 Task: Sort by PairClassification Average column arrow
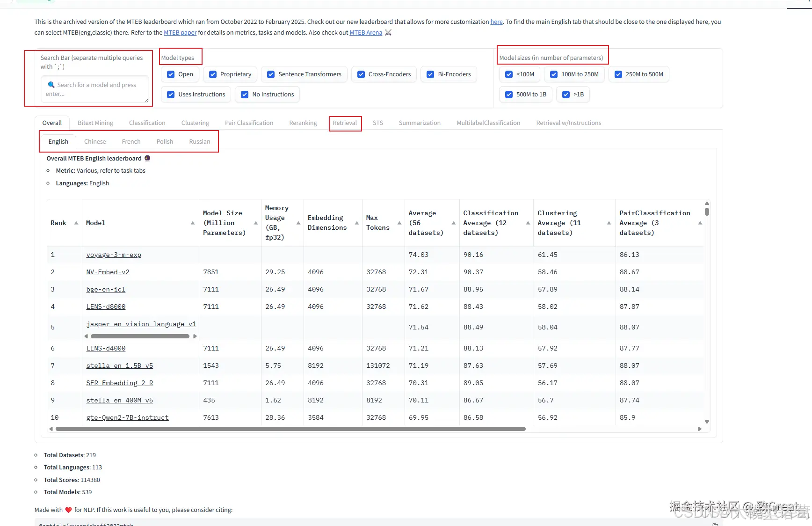[x=700, y=223]
